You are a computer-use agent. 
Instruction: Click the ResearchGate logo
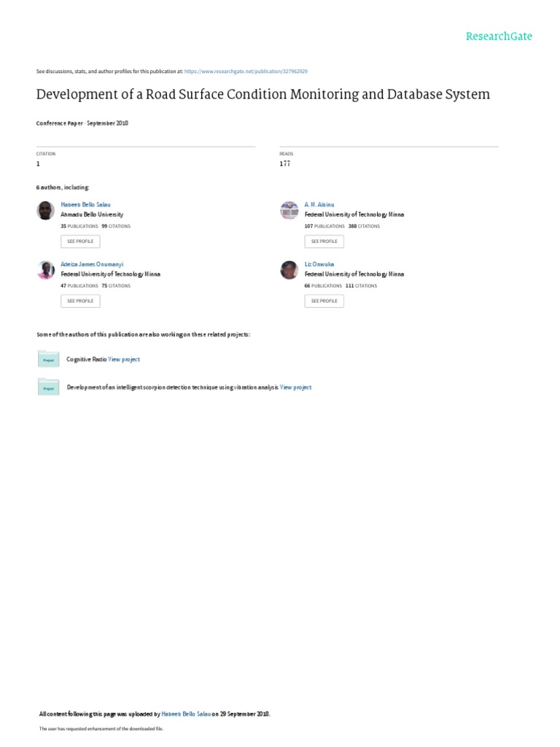pos(499,36)
